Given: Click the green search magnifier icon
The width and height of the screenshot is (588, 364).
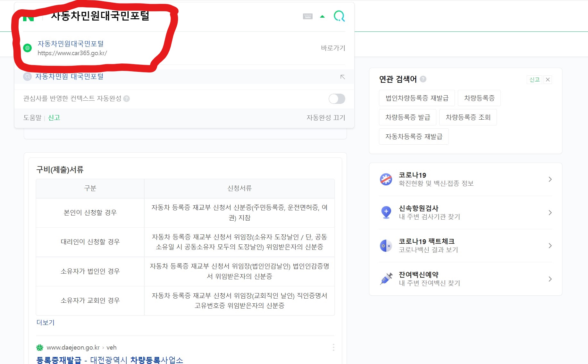Looking at the screenshot, I should pos(339,16).
